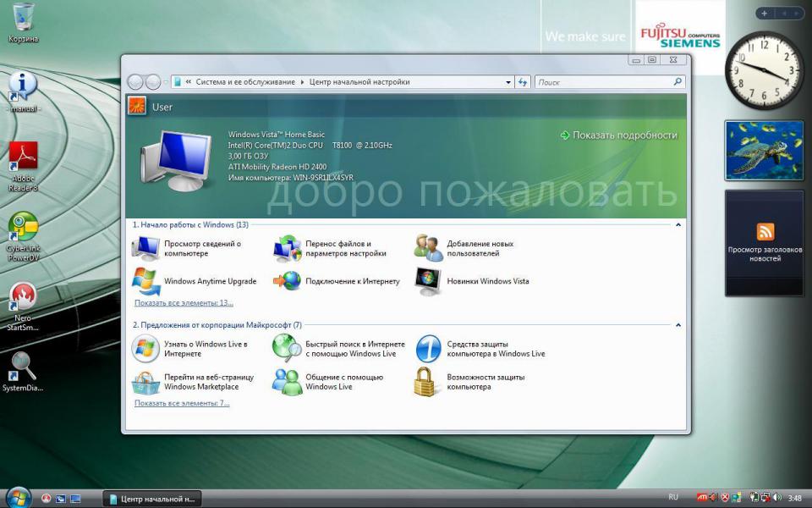Click the Имя компьютера WIN-9SR1ILX4SYR text
812x508 pixels.
[290, 178]
